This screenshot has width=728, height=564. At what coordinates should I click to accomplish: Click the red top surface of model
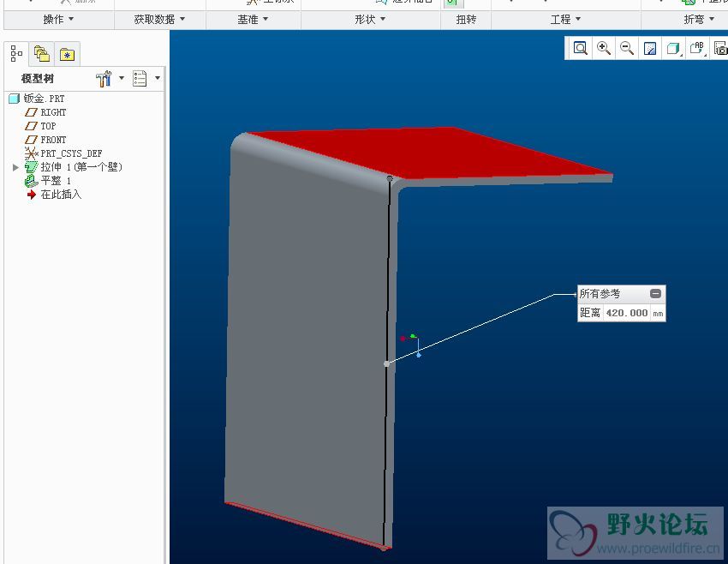pos(432,152)
